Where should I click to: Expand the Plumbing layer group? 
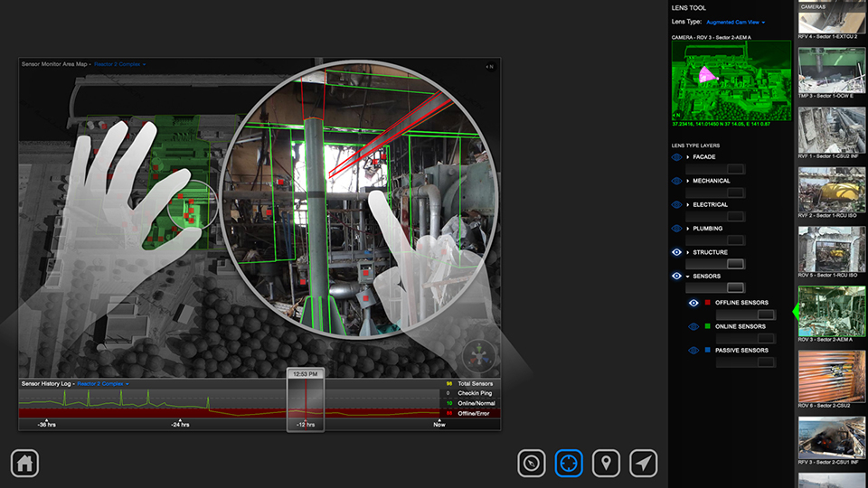688,229
